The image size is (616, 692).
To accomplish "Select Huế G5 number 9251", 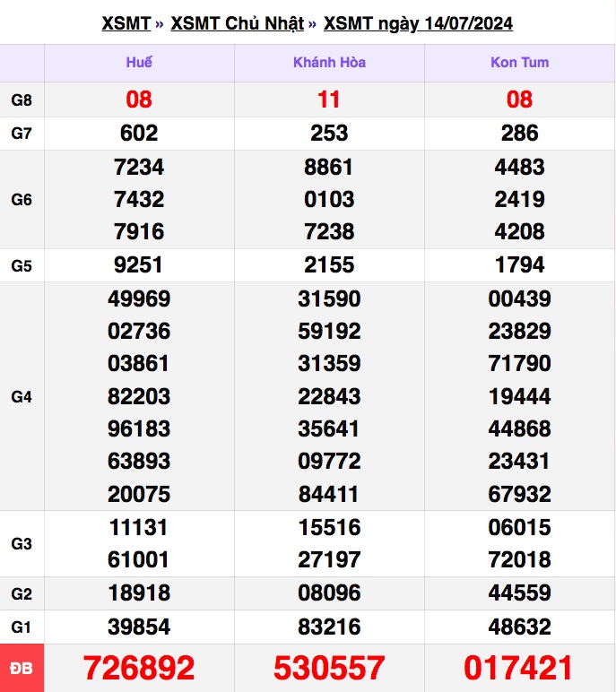I will click(x=139, y=264).
